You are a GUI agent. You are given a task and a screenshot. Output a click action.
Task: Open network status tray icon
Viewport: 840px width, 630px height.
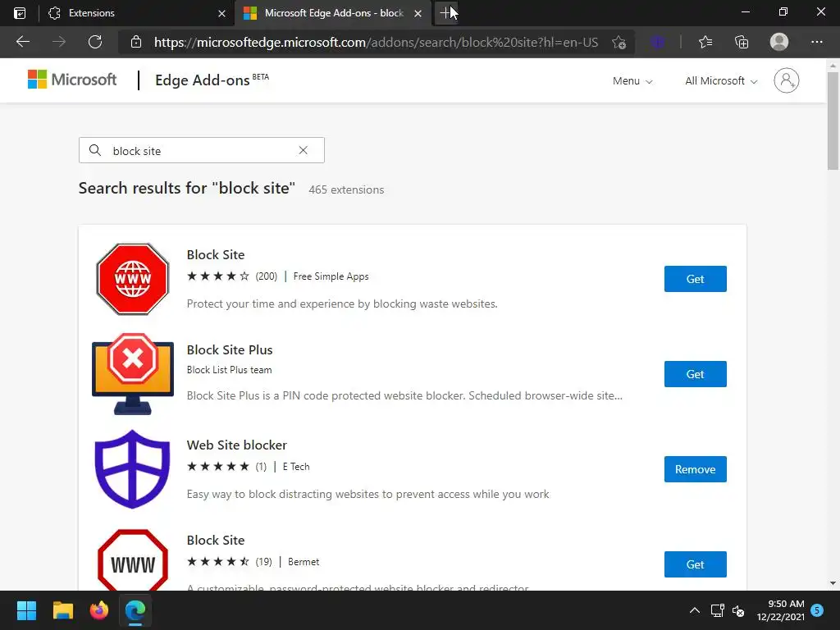[x=717, y=610]
